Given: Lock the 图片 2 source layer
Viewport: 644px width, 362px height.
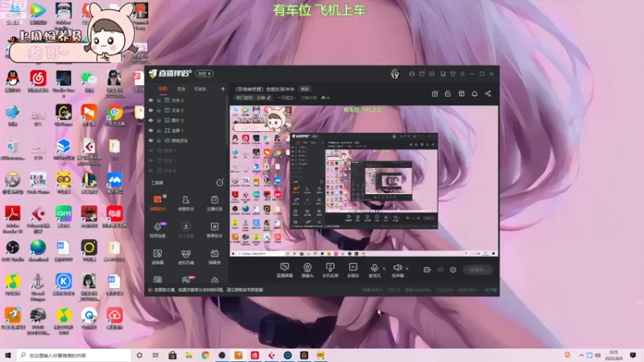Looking at the screenshot, I should click(x=159, y=120).
